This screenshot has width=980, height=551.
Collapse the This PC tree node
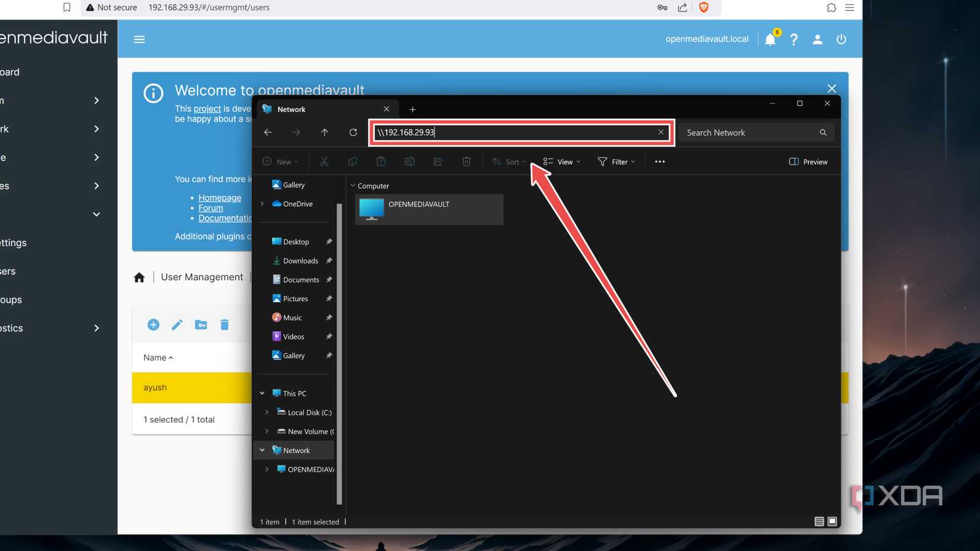[x=262, y=393]
